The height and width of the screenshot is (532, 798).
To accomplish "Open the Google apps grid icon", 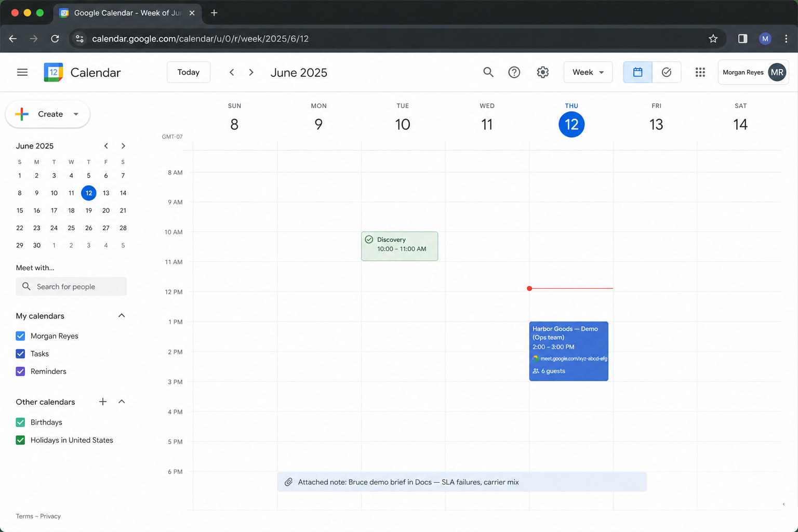I will pyautogui.click(x=700, y=72).
